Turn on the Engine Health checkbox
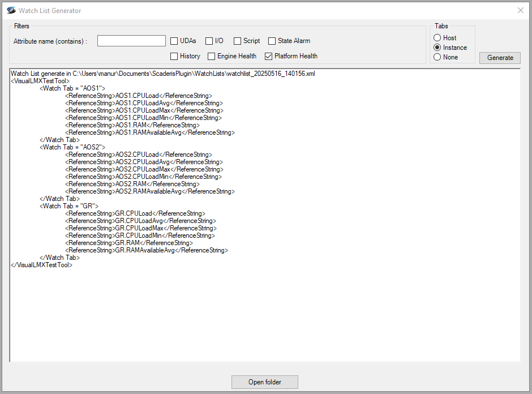The image size is (532, 394). [212, 56]
